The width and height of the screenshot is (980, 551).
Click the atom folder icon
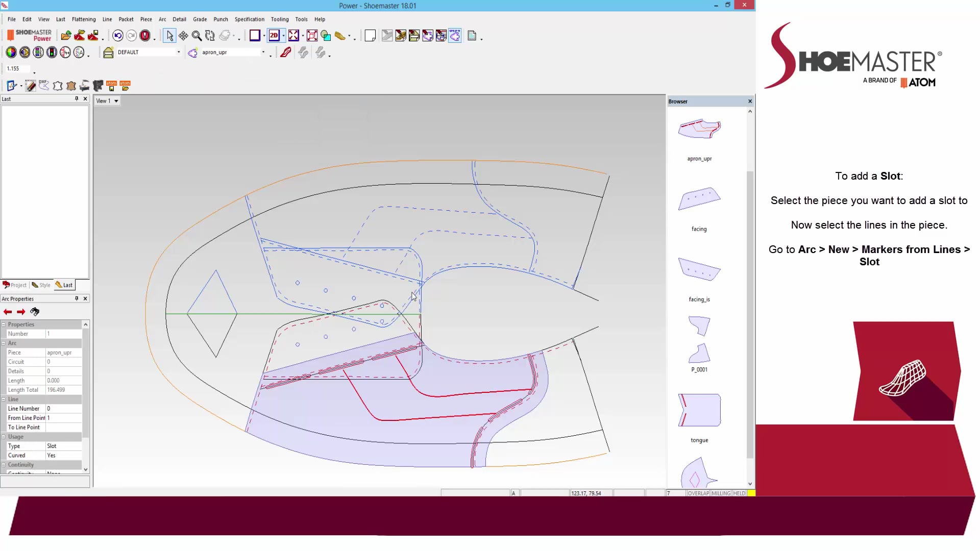125,86
